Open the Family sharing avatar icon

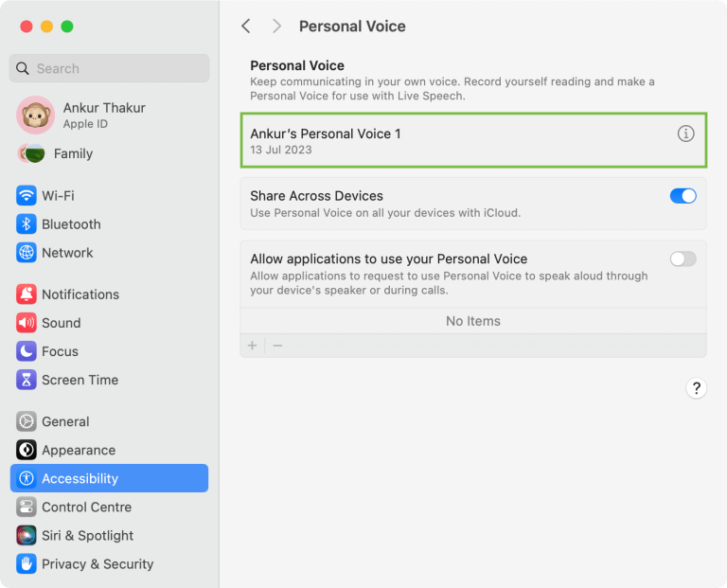point(31,153)
